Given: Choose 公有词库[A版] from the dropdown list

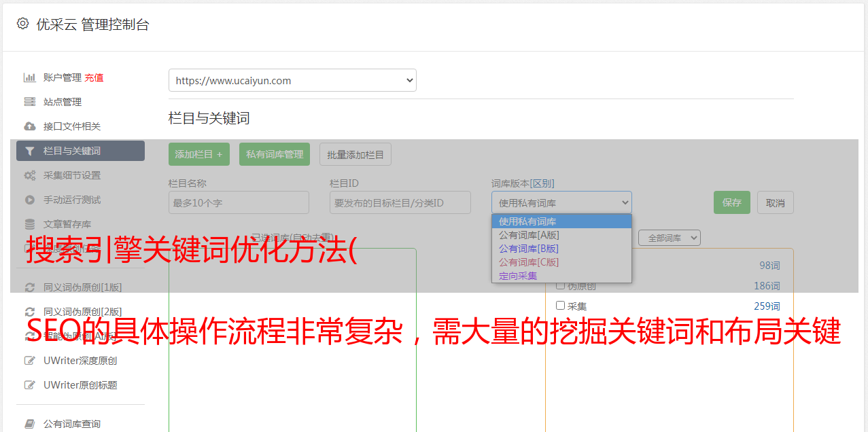Looking at the screenshot, I should pos(561,235).
